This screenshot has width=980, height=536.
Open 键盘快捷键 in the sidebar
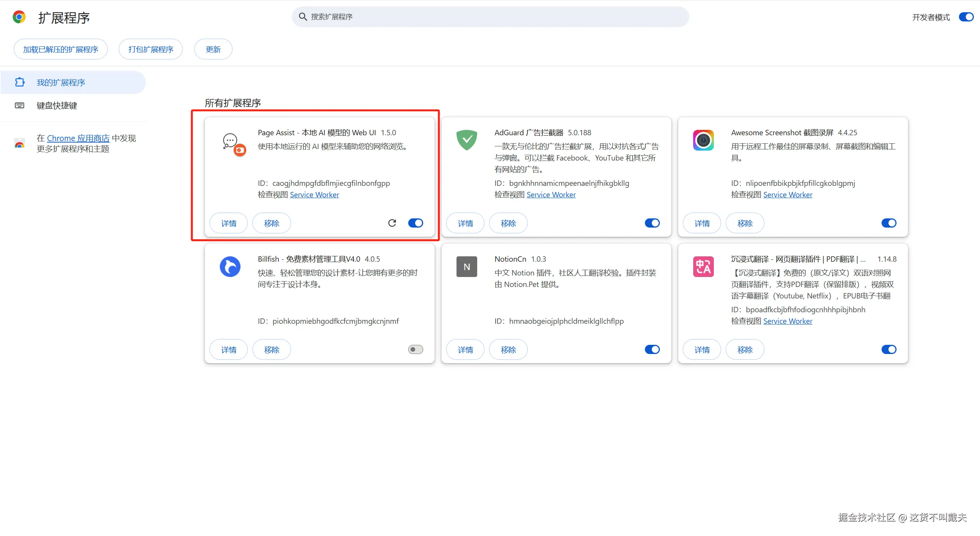pos(57,105)
